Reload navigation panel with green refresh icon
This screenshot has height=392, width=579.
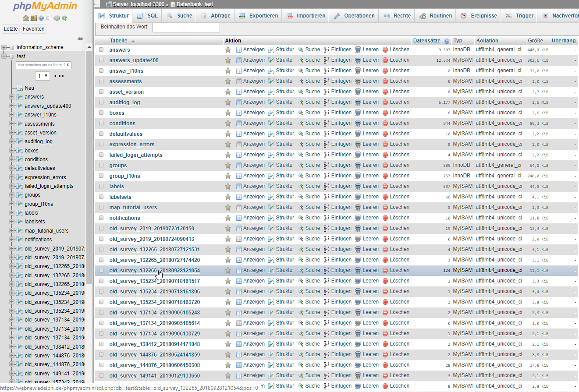(64, 18)
